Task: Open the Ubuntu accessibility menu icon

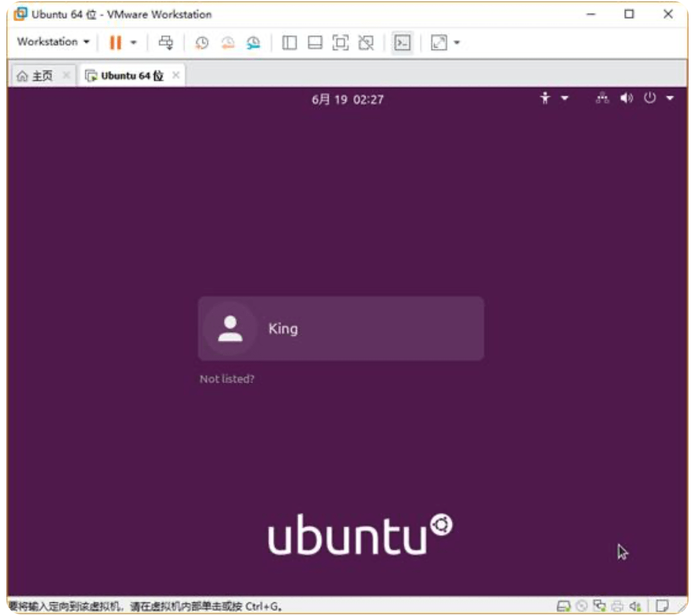Action: 545,98
